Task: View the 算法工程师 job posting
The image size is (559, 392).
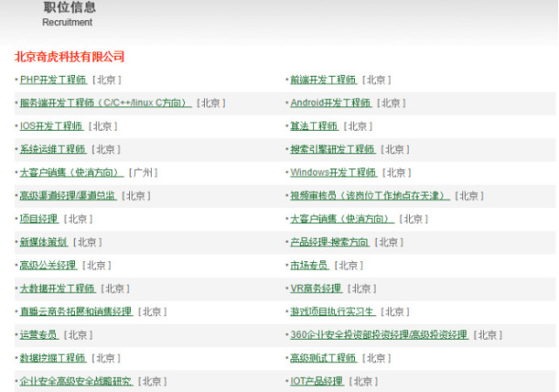Action: [315, 126]
